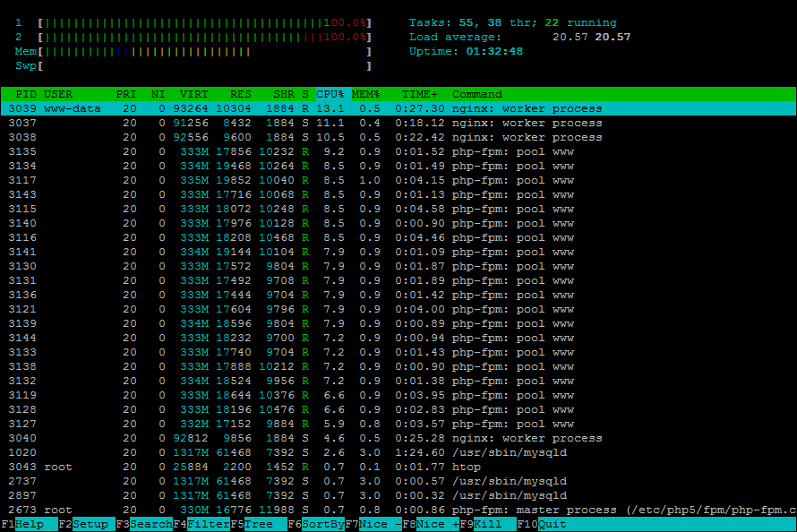Image resolution: width=797 pixels, height=532 pixels.
Task: Sort by the VIRT column header
Action: coord(193,95)
